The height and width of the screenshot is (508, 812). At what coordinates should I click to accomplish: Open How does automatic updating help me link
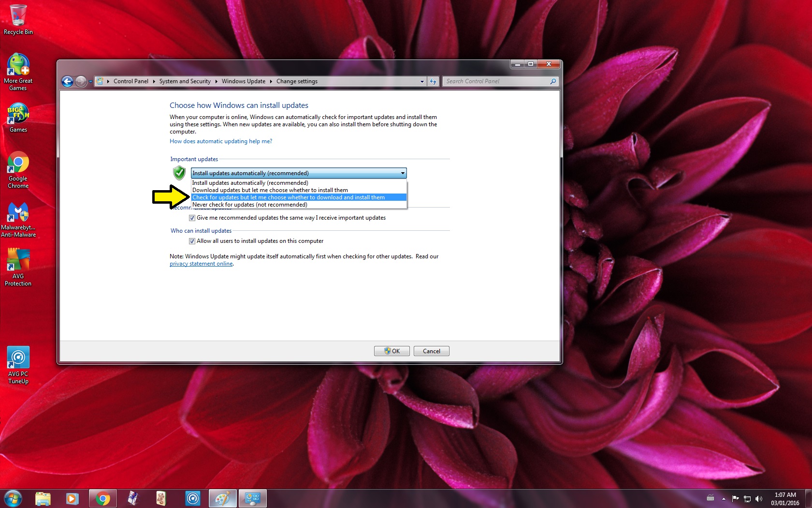click(x=221, y=141)
